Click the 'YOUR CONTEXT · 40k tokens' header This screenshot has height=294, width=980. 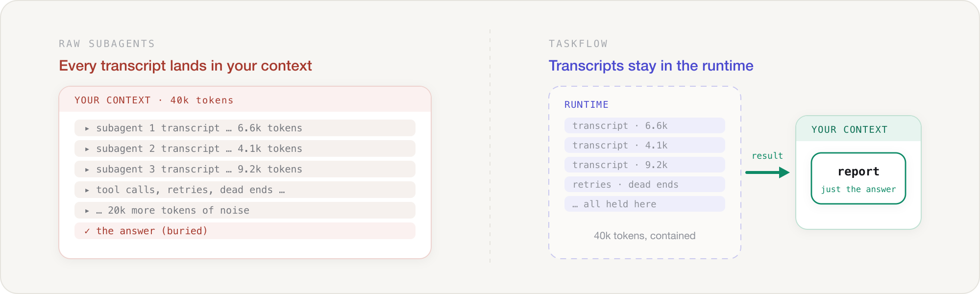(245, 100)
